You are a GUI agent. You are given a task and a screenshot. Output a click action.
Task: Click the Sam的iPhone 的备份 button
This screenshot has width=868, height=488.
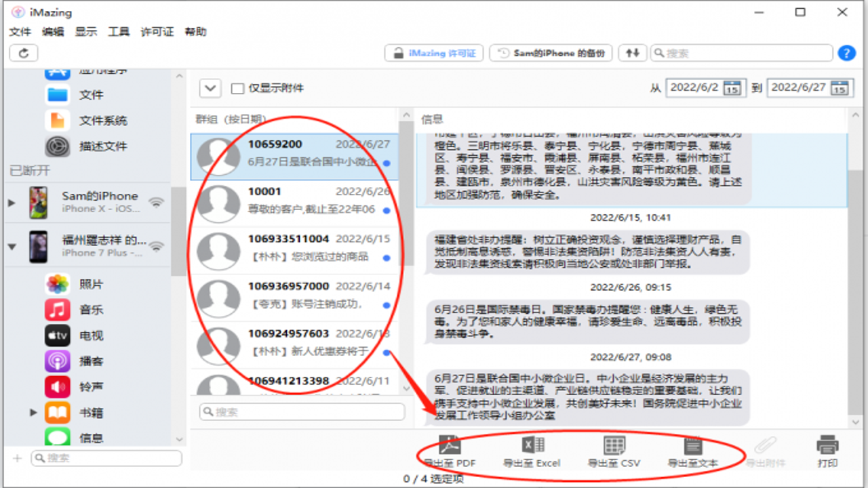pyautogui.click(x=551, y=53)
